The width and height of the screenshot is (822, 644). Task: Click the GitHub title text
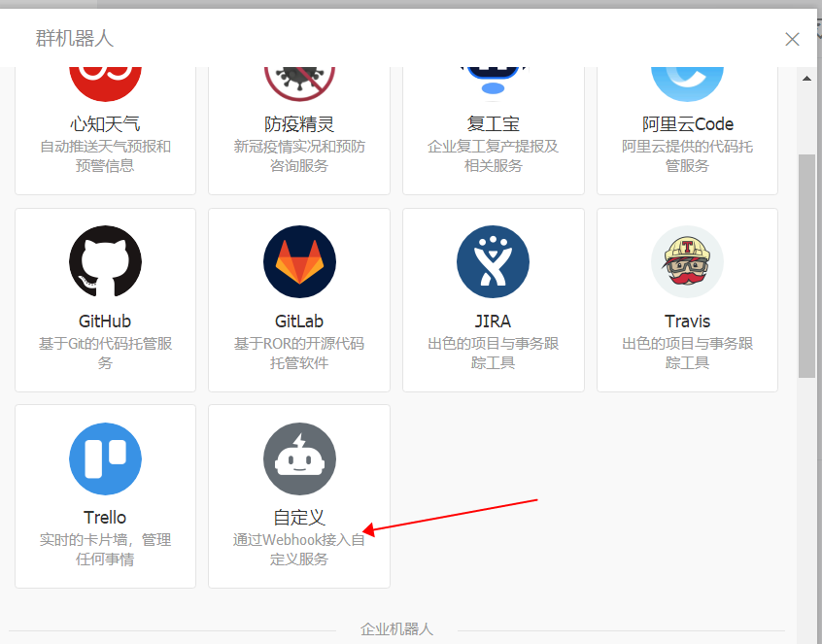pos(105,322)
